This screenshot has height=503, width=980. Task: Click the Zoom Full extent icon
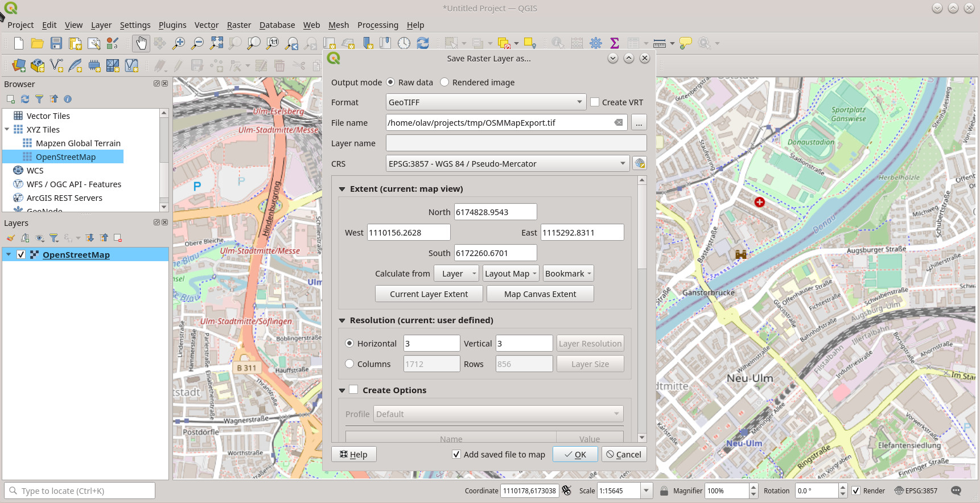point(216,43)
